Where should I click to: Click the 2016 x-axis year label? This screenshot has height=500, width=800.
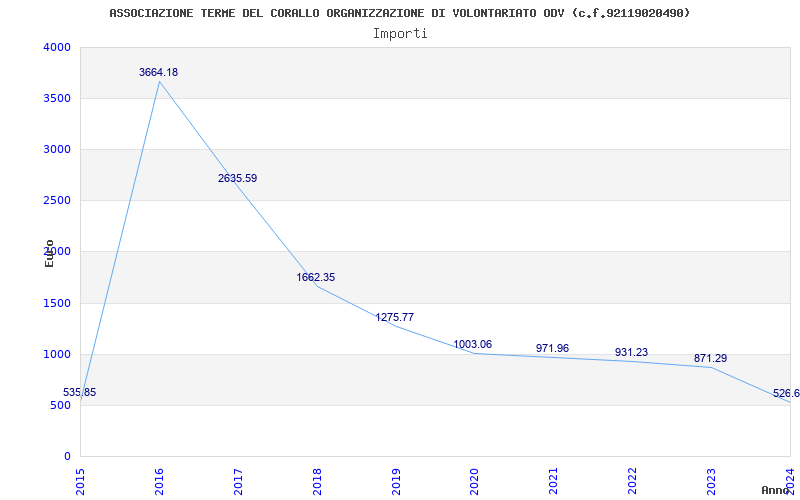tap(159, 482)
